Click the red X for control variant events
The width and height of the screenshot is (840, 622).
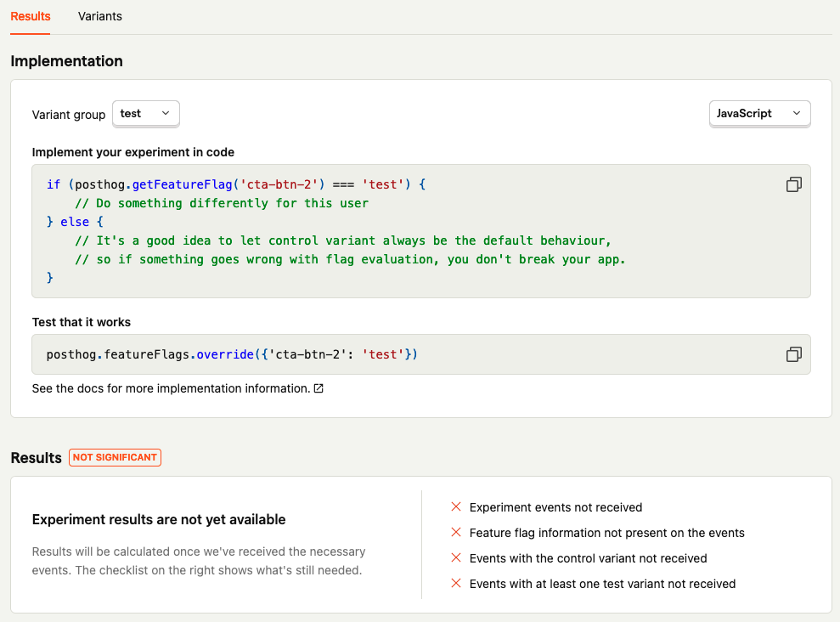point(457,558)
